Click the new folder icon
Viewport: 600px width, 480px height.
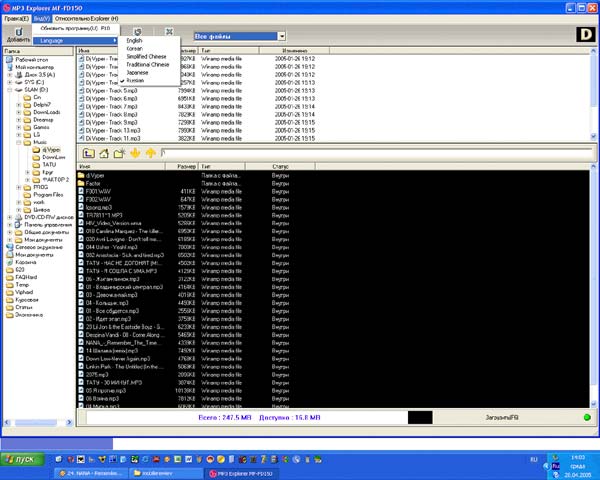(119, 153)
